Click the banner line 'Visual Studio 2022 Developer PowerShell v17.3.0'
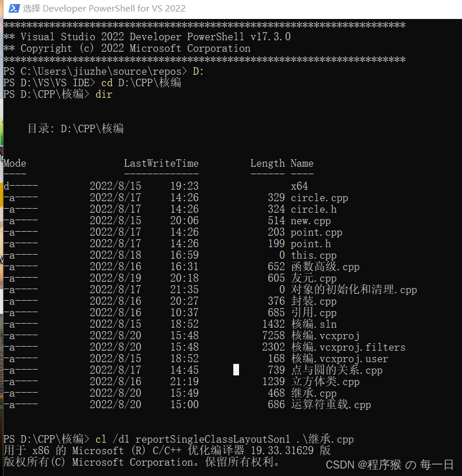The height and width of the screenshot is (476, 462). tap(156, 37)
